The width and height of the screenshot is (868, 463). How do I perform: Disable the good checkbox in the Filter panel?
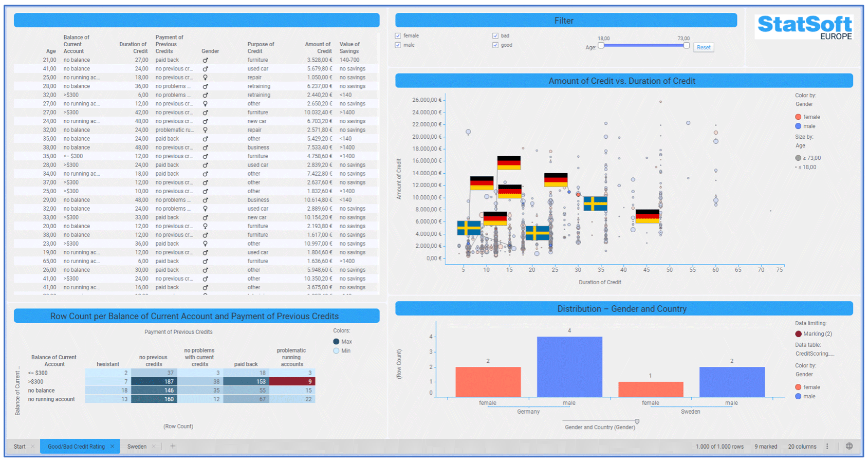coord(495,45)
